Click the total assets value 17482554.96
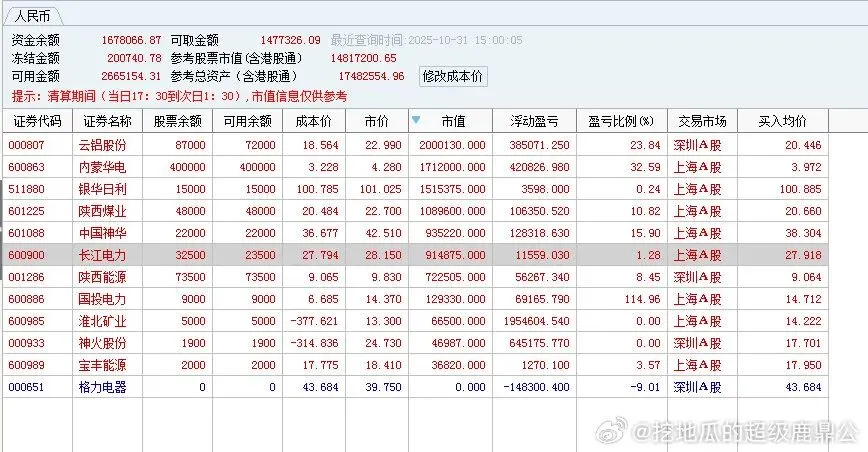 pos(371,76)
